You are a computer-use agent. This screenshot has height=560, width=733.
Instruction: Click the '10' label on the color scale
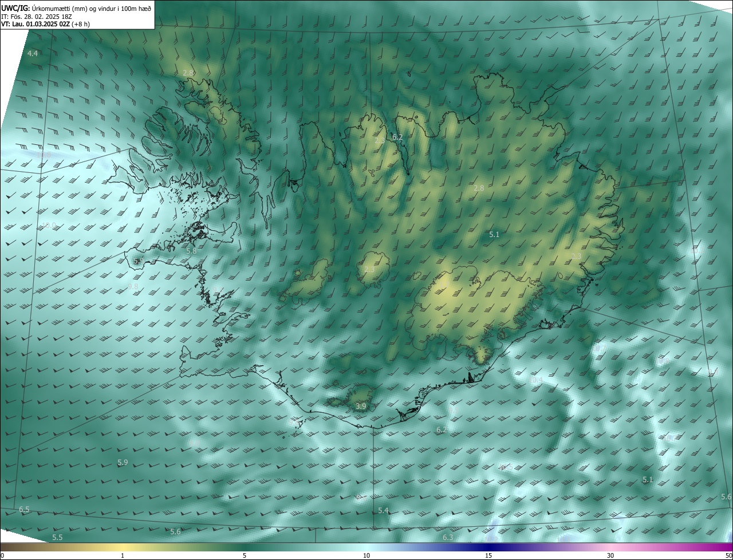point(366,555)
